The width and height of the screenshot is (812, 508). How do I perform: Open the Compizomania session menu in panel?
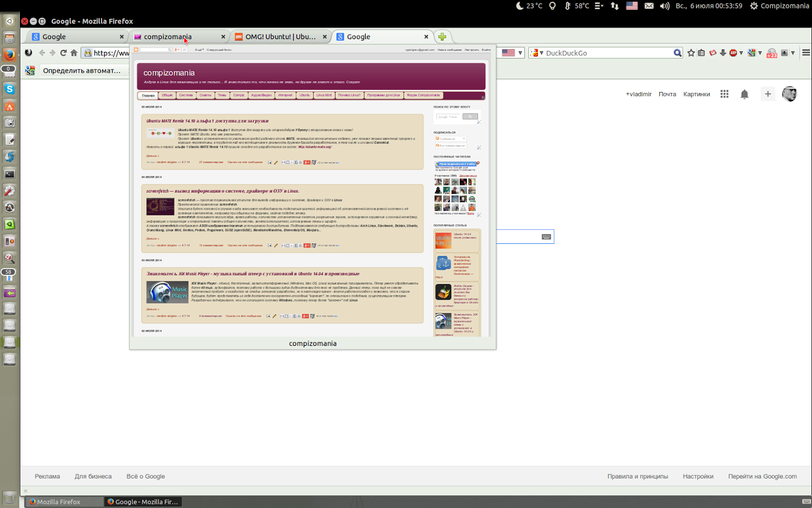point(780,6)
